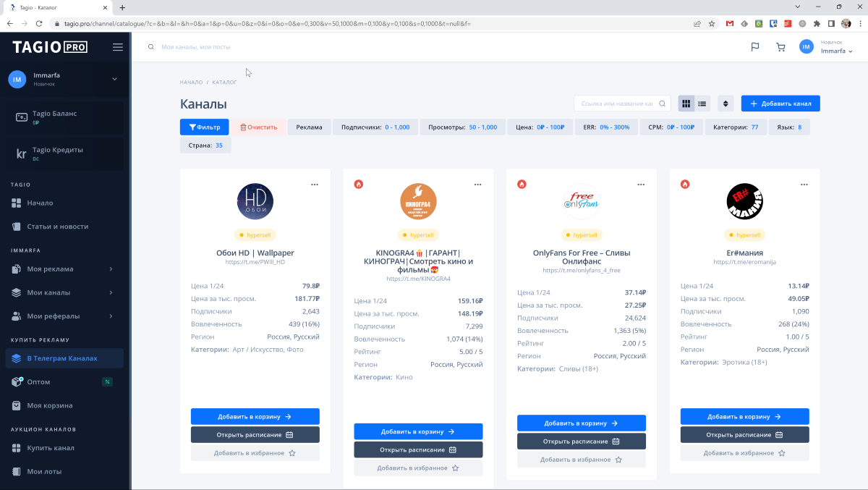Open three-dot menu on OnlyFans card

coord(641,185)
